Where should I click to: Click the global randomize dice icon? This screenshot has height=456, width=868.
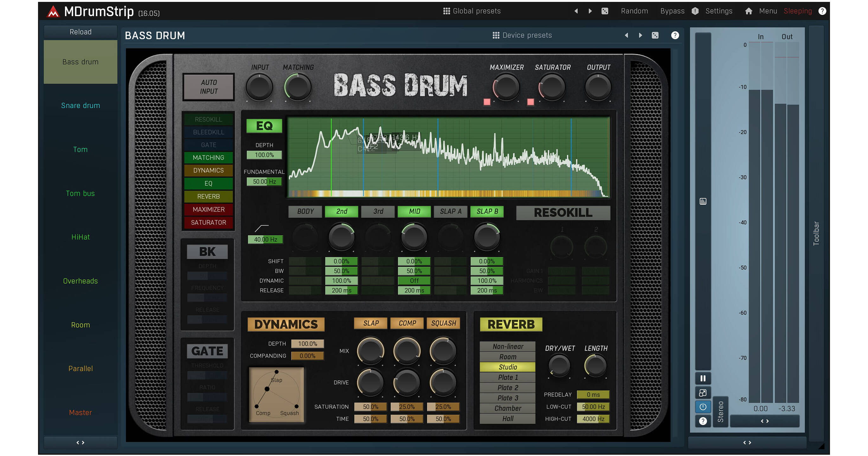pyautogui.click(x=605, y=11)
